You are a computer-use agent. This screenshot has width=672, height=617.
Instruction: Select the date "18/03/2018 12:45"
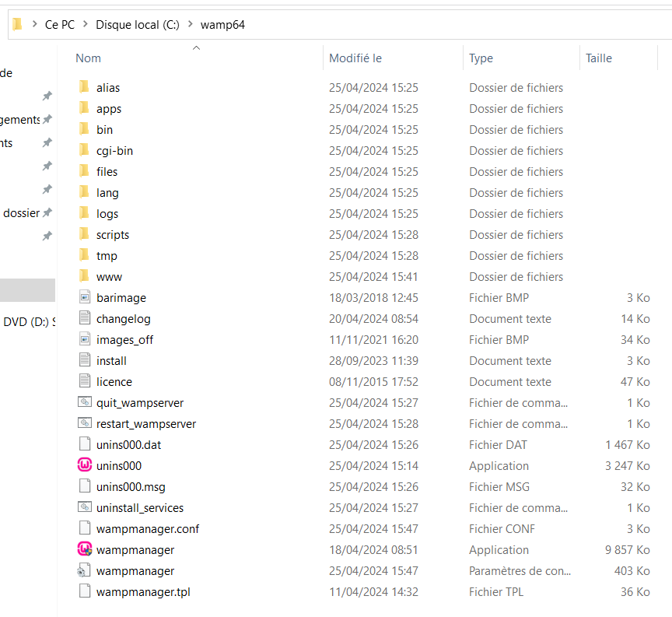[373, 297]
